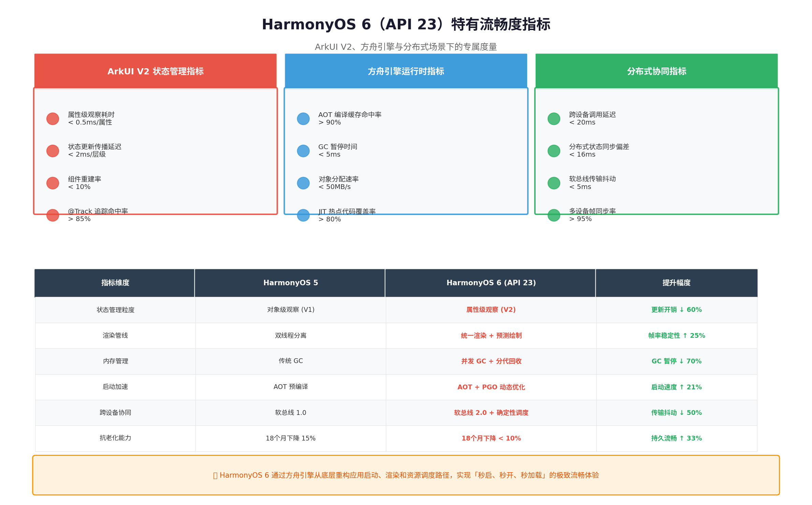Click the red dot beside 属性级观察耗时

(53, 119)
